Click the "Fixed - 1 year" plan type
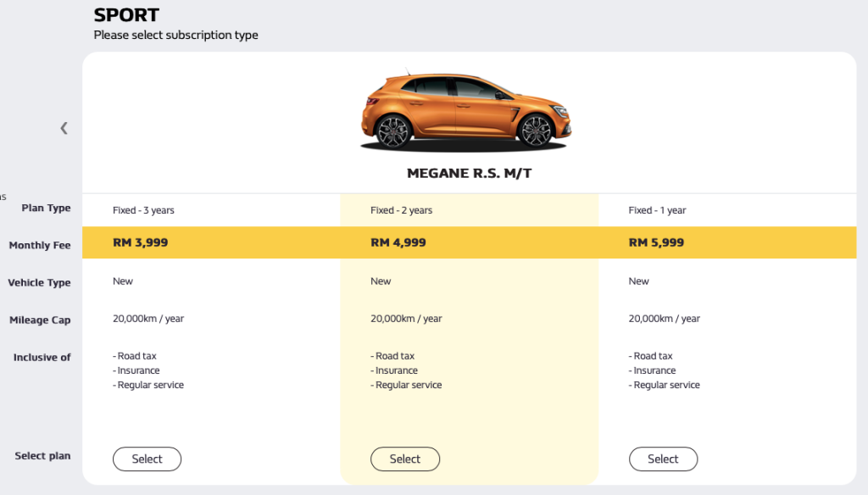The width and height of the screenshot is (868, 495). pyautogui.click(x=657, y=210)
